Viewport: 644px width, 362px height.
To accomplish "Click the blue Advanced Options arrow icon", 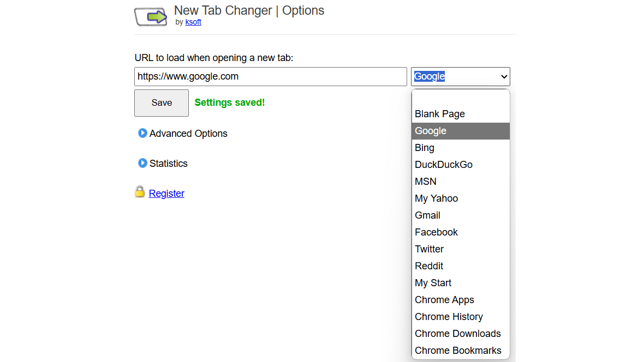I will [x=142, y=133].
